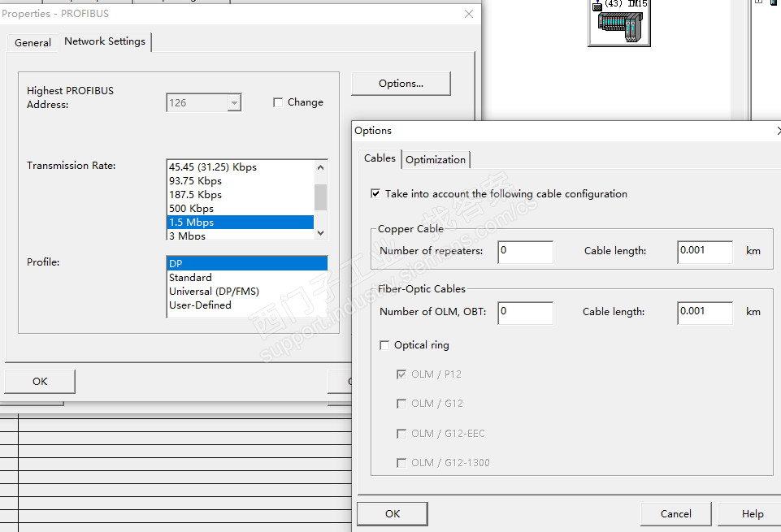This screenshot has height=532, width=781.
Task: Click the transmission rate list down arrow
Action: (321, 233)
